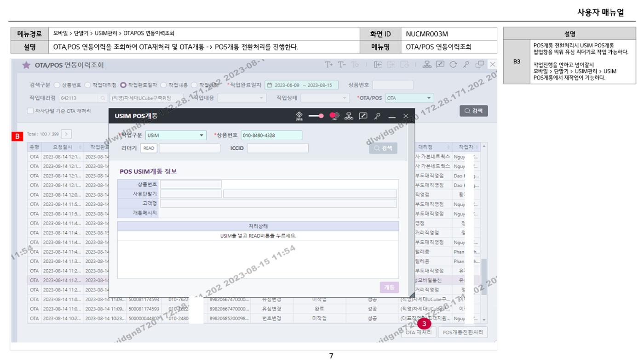Go to next page arrow beside Total count

pyautogui.click(x=66, y=134)
